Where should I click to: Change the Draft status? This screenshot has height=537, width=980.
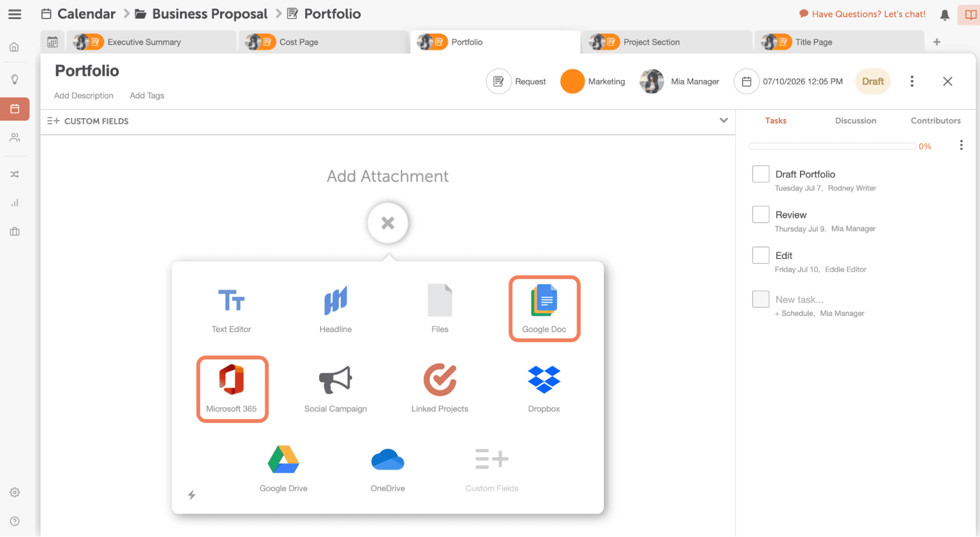(x=873, y=81)
